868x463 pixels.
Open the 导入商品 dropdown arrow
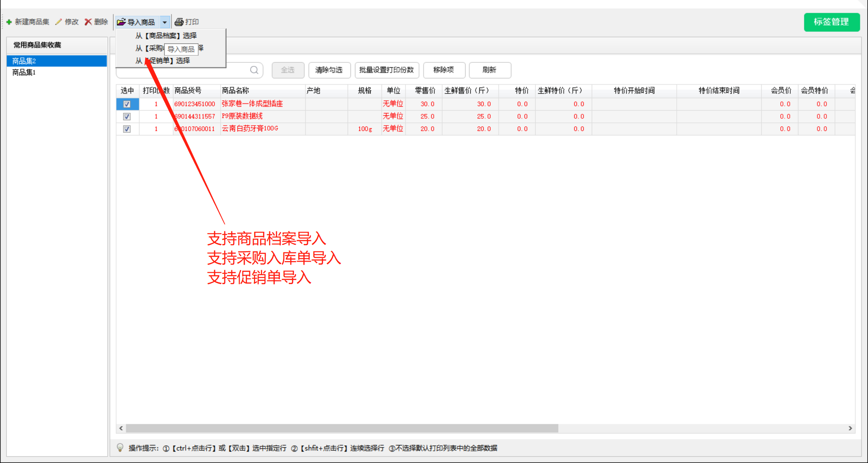[165, 22]
